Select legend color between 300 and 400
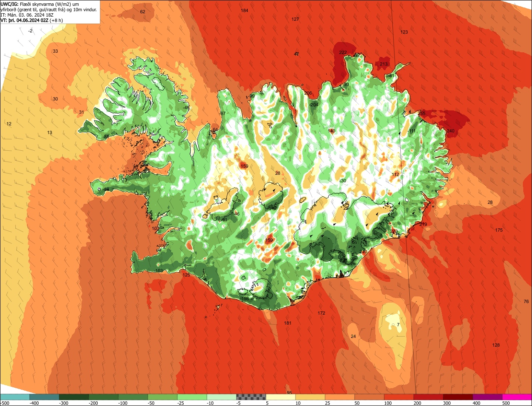The image size is (532, 406). (x=458, y=397)
